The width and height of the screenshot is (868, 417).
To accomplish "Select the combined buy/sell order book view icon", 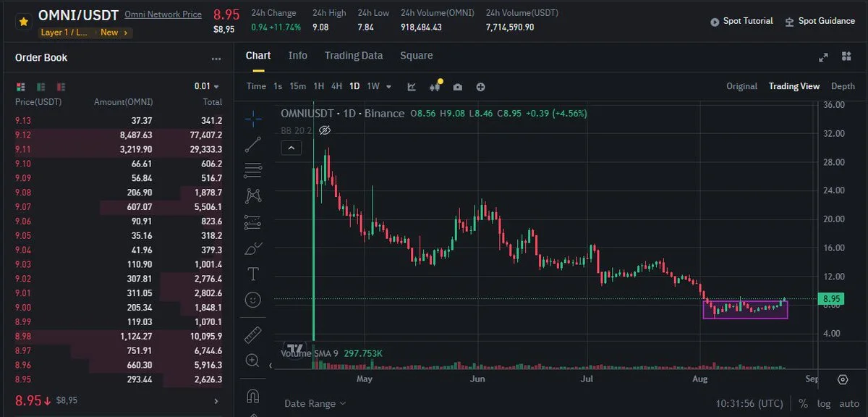I will (20, 86).
